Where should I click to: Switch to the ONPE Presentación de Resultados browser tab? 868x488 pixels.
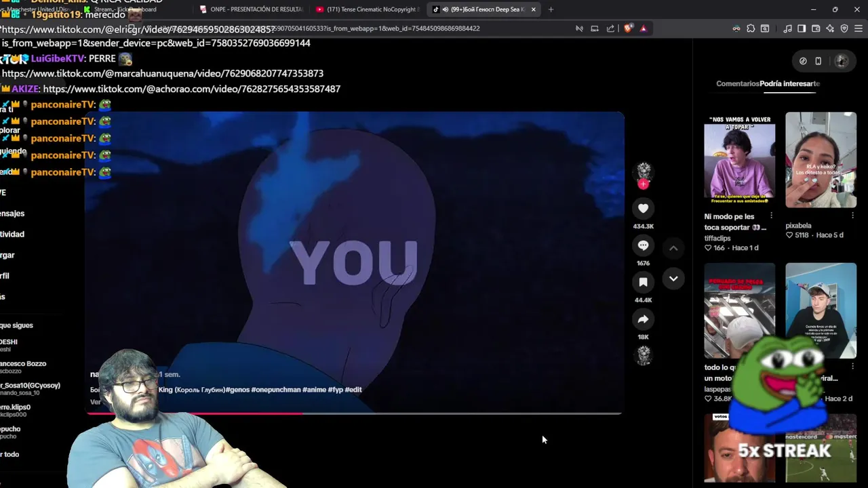[252, 9]
